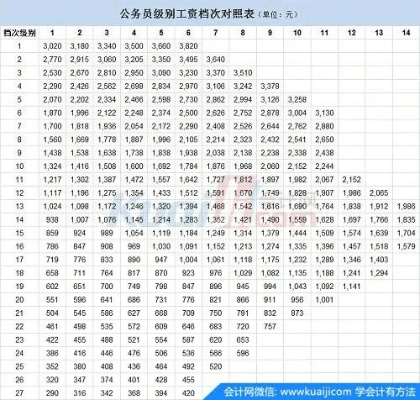Image resolution: width=420 pixels, height=400 pixels.
Task: Click the 653 cell in level 23
Action: pos(243,340)
